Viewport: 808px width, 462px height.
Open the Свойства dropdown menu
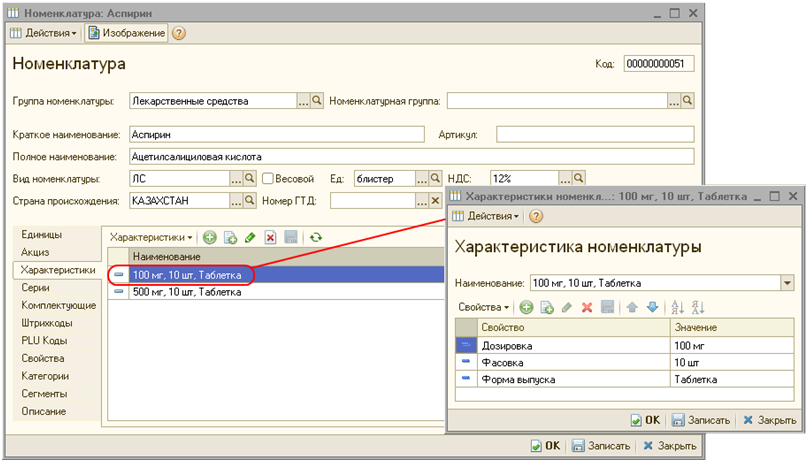(x=484, y=307)
